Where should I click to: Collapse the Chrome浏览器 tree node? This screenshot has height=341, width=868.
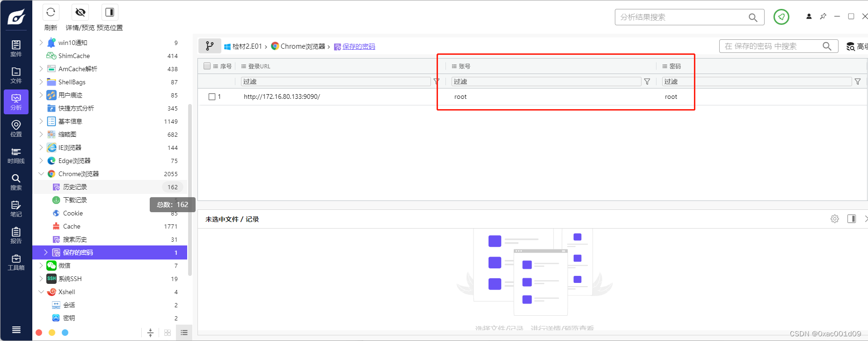[x=41, y=174]
